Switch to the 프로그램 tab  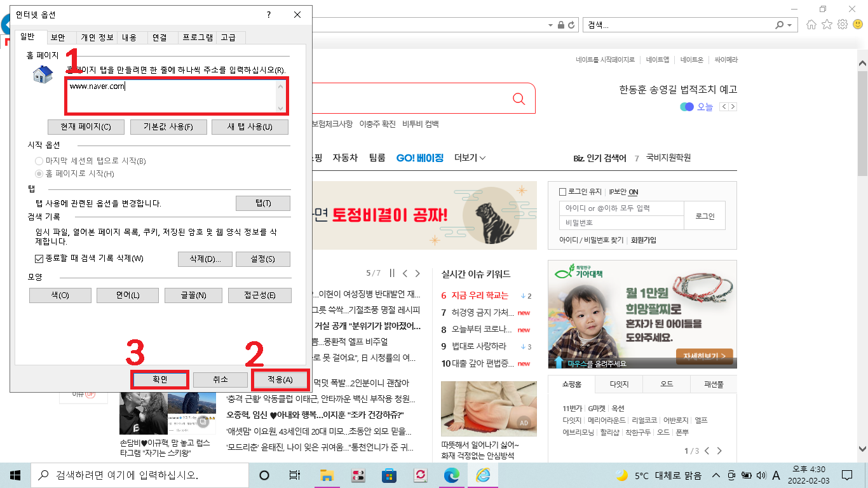[x=198, y=37]
